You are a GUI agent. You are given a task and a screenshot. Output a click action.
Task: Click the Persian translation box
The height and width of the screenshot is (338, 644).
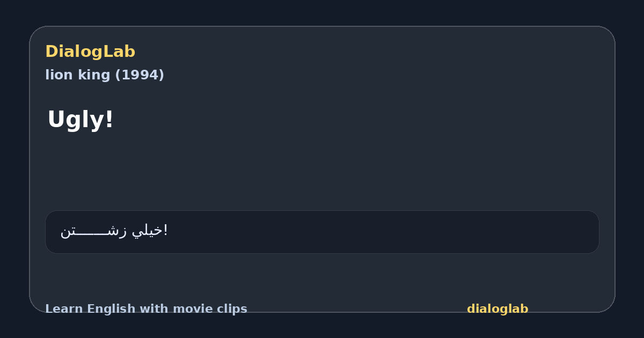(x=322, y=232)
